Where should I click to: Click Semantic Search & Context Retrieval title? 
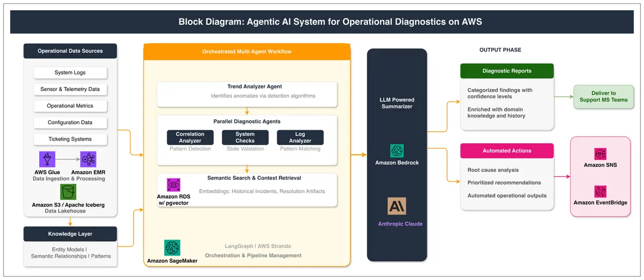point(254,178)
